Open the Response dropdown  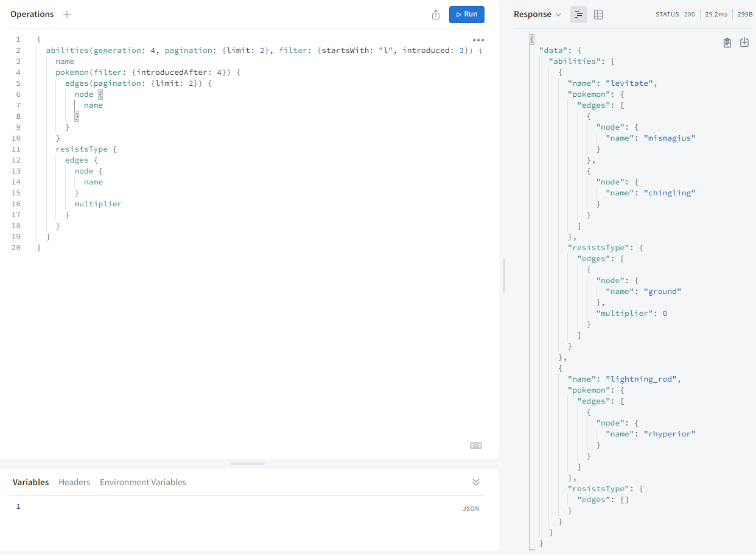537,15
